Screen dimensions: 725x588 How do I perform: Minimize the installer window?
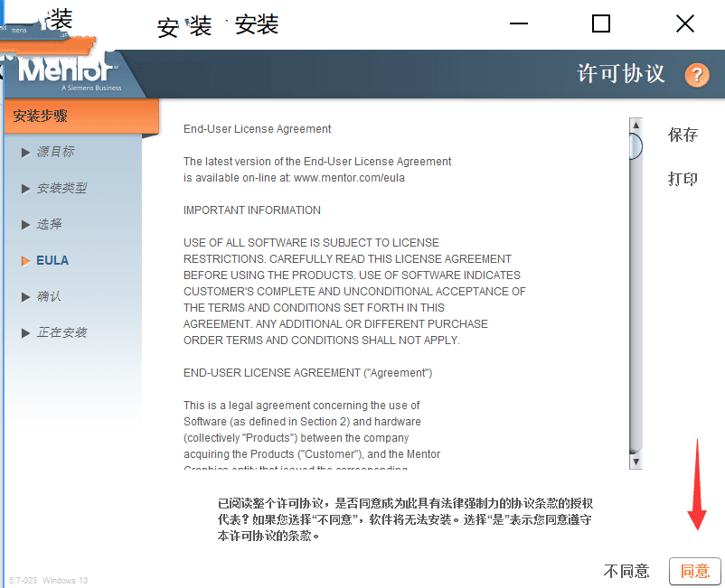click(x=518, y=23)
